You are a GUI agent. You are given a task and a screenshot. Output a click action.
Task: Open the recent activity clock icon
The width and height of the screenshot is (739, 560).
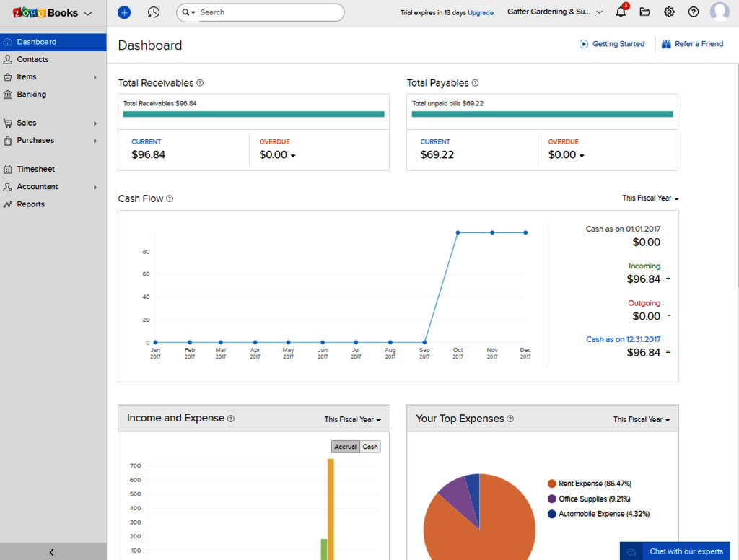(153, 12)
